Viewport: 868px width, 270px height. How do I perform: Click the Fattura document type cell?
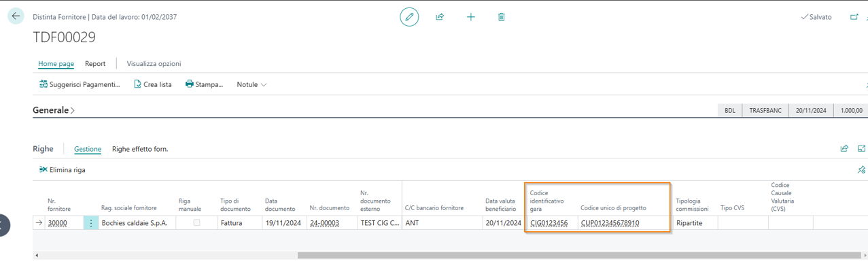[x=239, y=223]
